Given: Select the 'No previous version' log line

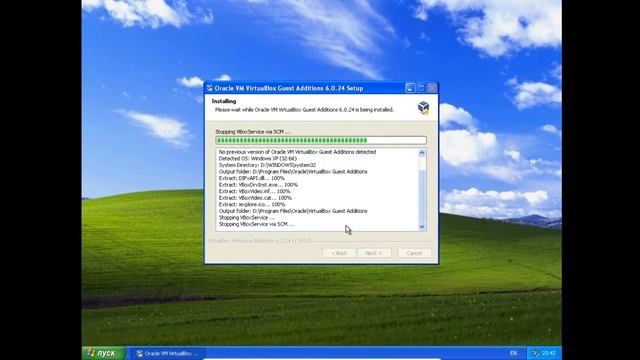Looking at the screenshot, I should (x=297, y=152).
